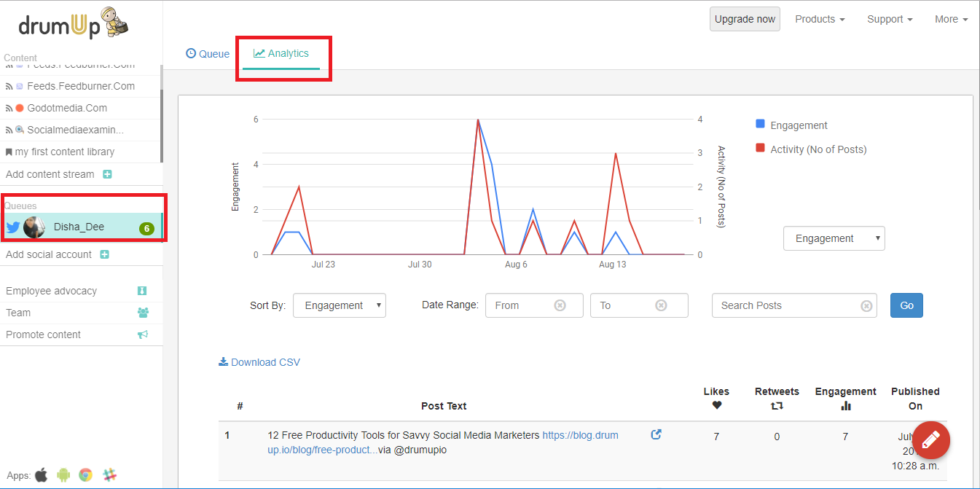Click the From date input field

click(535, 305)
